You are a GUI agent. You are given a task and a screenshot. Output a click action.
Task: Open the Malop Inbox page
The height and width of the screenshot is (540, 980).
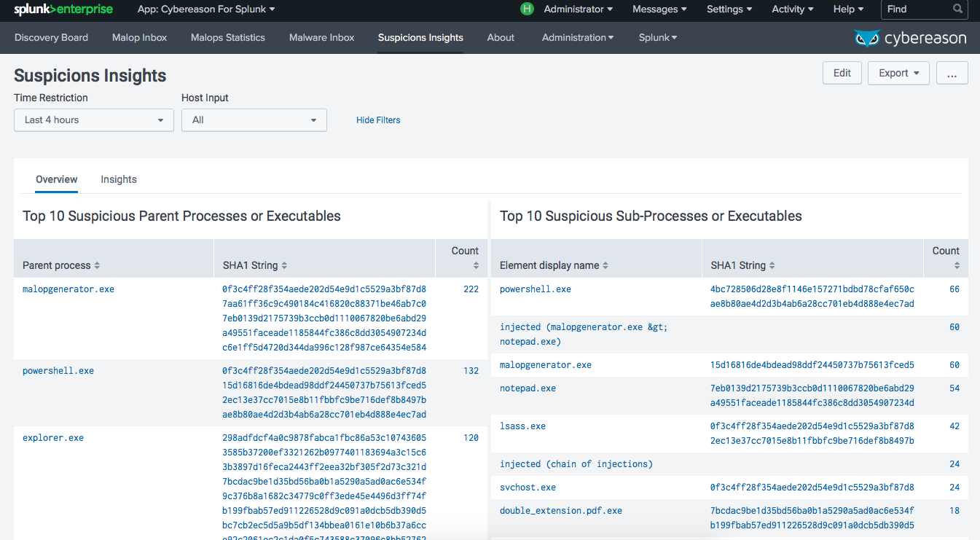click(x=139, y=38)
